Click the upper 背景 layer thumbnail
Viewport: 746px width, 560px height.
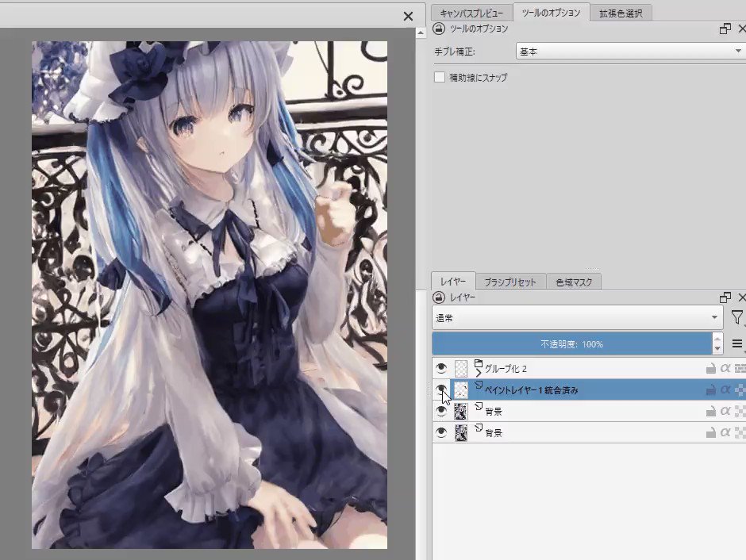tap(461, 411)
